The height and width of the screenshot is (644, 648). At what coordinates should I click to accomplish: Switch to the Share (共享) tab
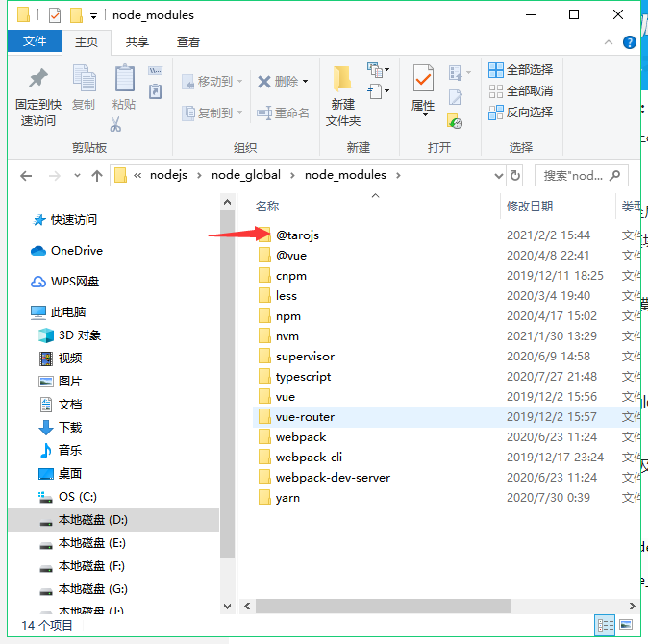coord(137,41)
